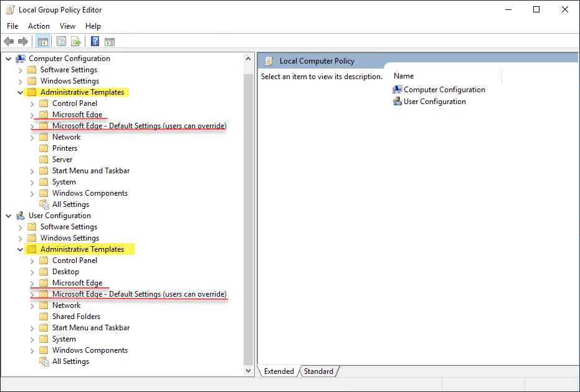580x392 pixels.
Task: Collapse the User Configuration node
Action: pyautogui.click(x=9, y=216)
